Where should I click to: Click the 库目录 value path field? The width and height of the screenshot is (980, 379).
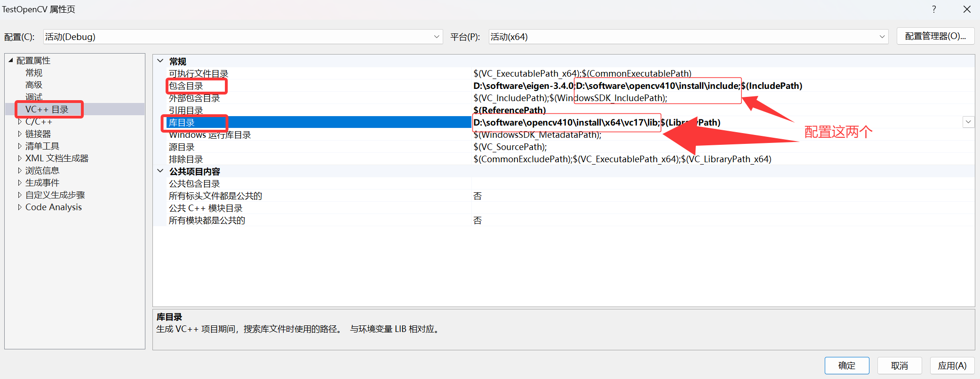point(597,123)
